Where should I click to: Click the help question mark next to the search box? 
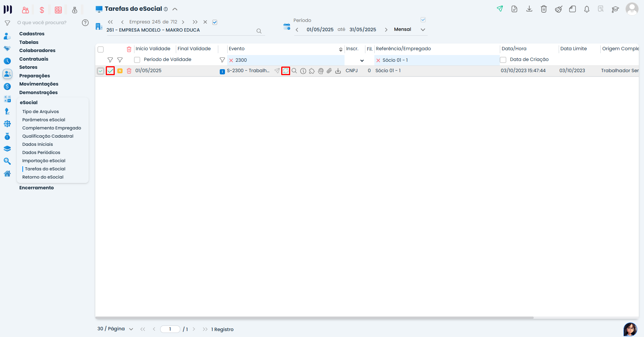[85, 23]
